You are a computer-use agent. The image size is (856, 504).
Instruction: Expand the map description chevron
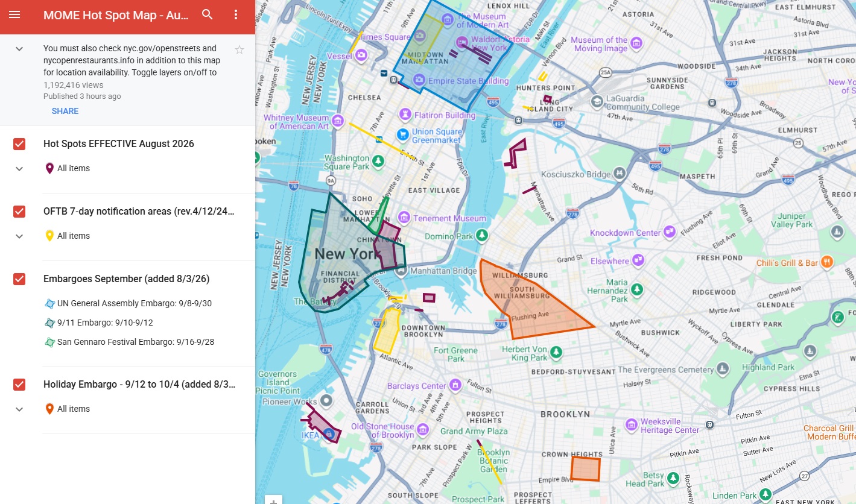[x=19, y=49]
